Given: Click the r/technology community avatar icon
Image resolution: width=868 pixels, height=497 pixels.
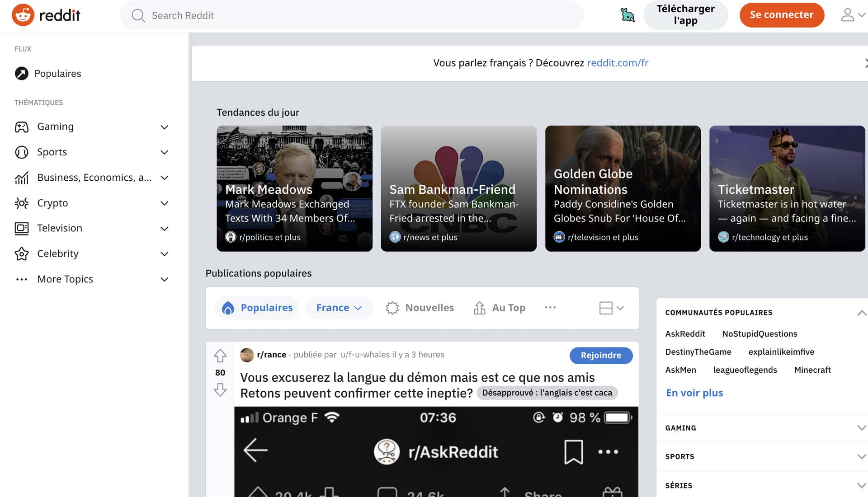Looking at the screenshot, I should (723, 237).
